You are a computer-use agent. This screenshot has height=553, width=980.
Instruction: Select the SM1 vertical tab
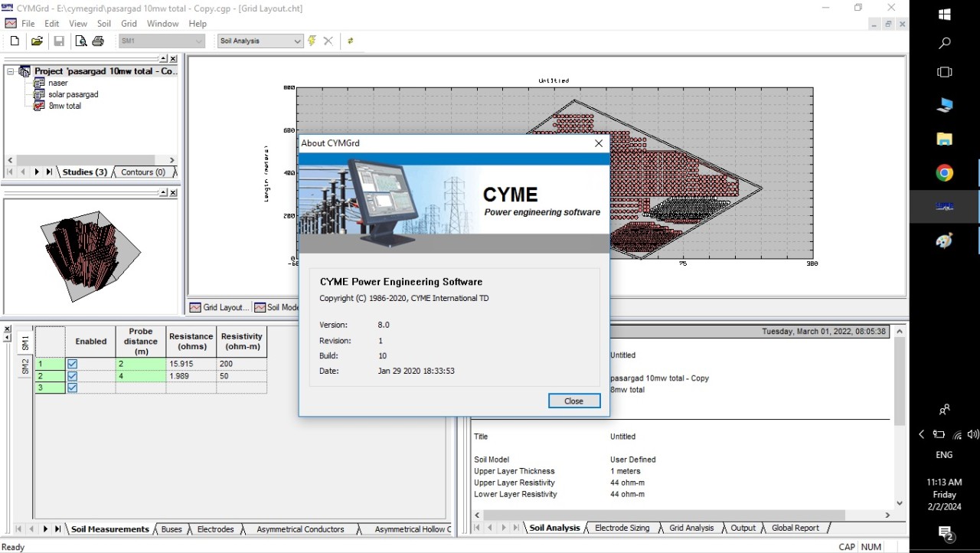click(x=24, y=342)
